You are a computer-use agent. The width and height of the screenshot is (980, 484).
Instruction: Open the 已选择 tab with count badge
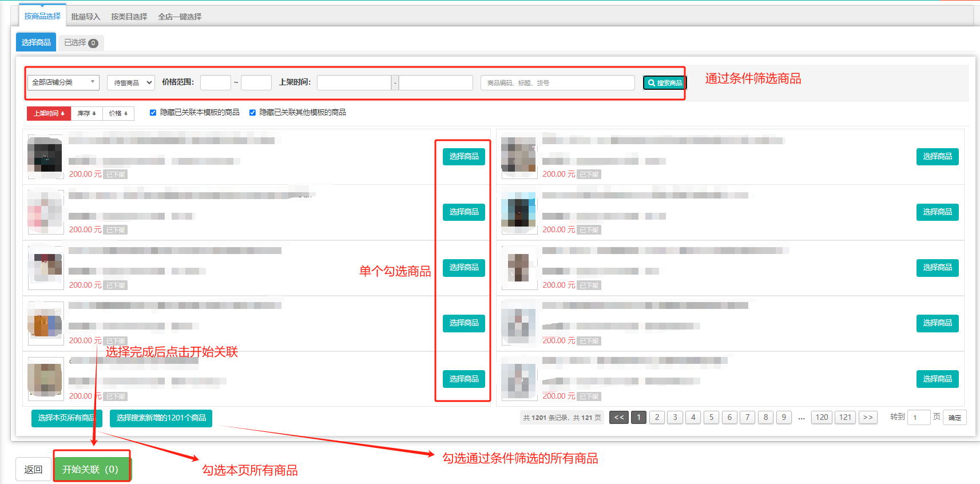pos(81,43)
